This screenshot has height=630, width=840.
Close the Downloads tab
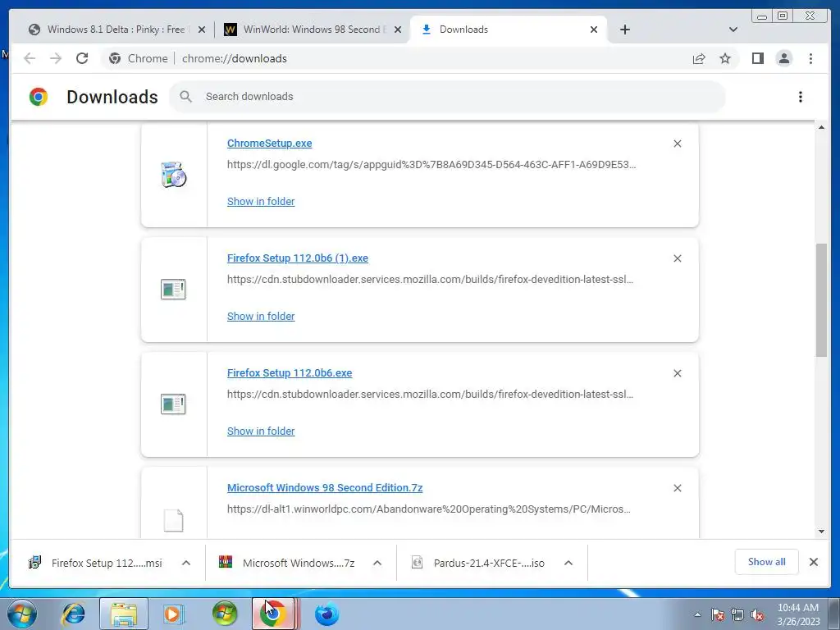(x=594, y=30)
